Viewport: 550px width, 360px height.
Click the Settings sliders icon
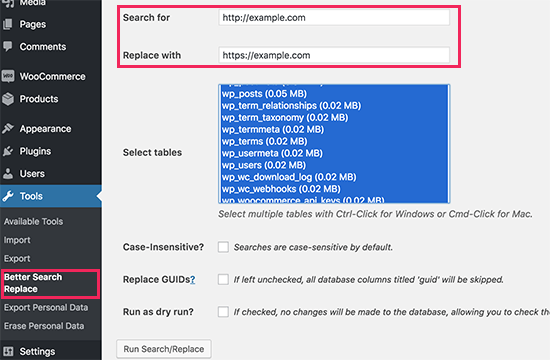tap(8, 351)
